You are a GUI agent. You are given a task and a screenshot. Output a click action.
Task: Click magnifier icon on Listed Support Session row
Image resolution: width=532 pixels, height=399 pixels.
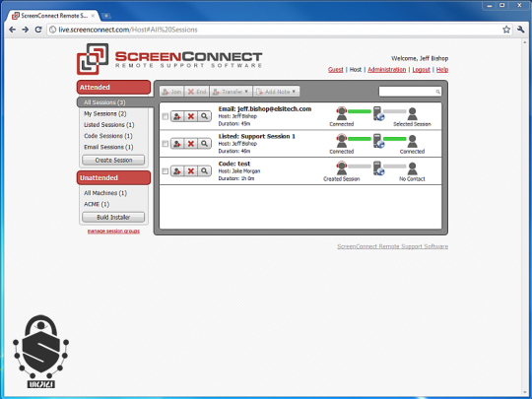coord(204,144)
